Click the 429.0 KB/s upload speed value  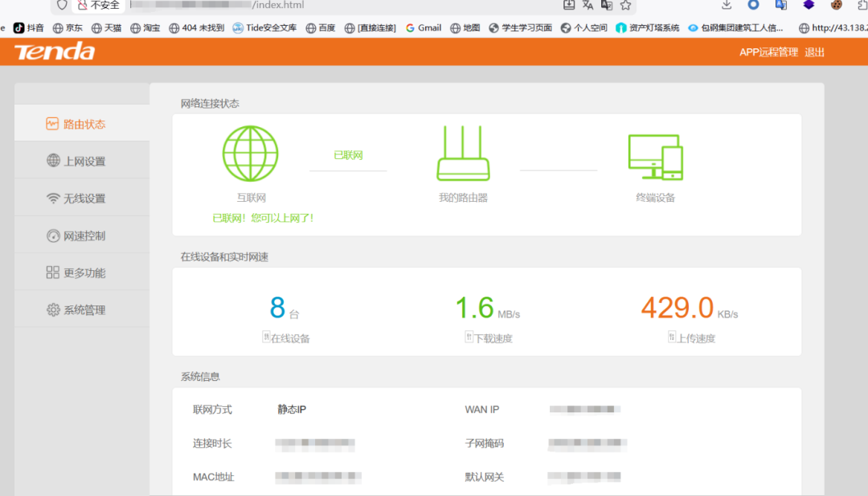pos(678,308)
